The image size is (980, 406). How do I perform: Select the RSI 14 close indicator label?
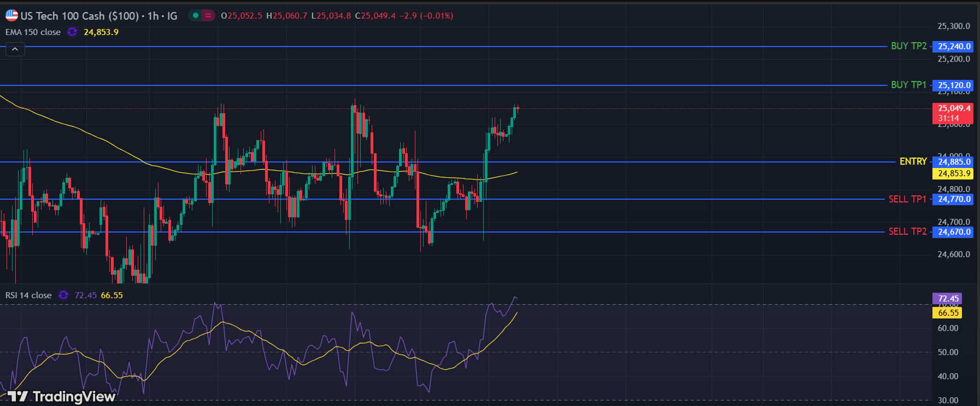click(x=28, y=295)
